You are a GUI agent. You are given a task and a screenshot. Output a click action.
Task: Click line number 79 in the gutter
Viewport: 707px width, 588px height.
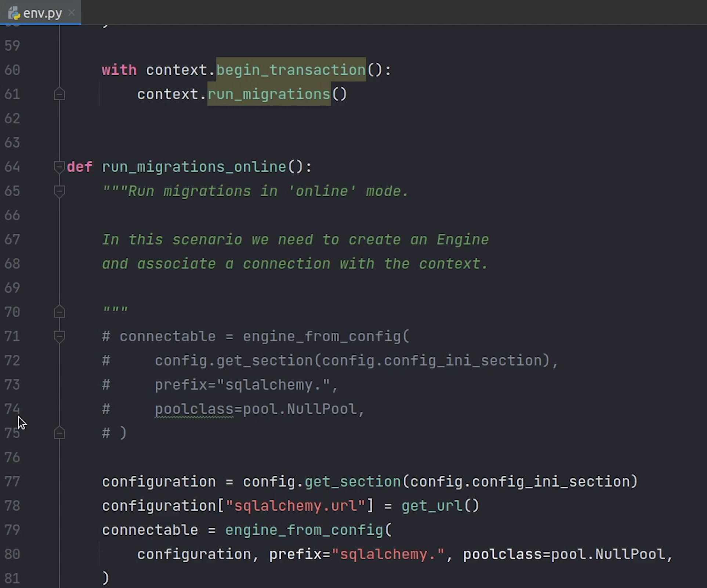[x=12, y=530]
